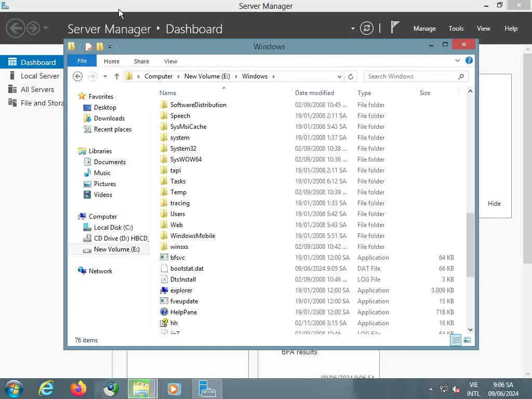Open the Explorer Help question mark icon
532x399 pixels.
point(469,60)
